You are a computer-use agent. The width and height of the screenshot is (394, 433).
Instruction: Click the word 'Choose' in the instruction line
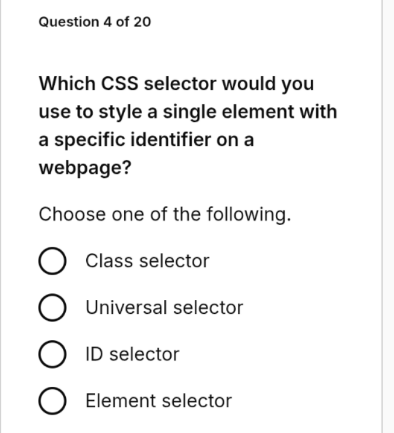[72, 214]
